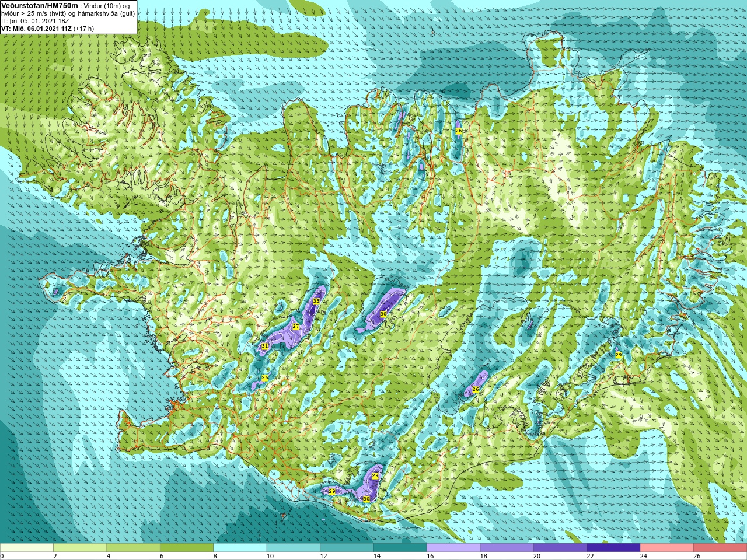Click the yellow gust label "33"
Viewport: 747px width, 560px height.
coord(316,302)
